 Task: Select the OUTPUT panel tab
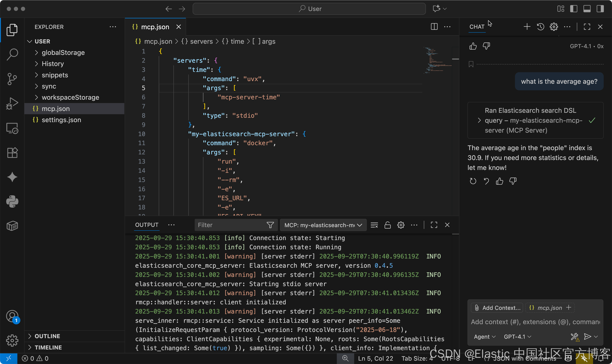click(147, 225)
